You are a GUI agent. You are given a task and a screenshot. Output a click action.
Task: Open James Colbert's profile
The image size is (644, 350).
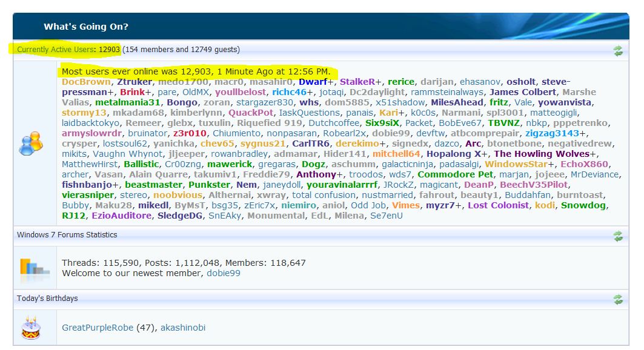tap(523, 92)
